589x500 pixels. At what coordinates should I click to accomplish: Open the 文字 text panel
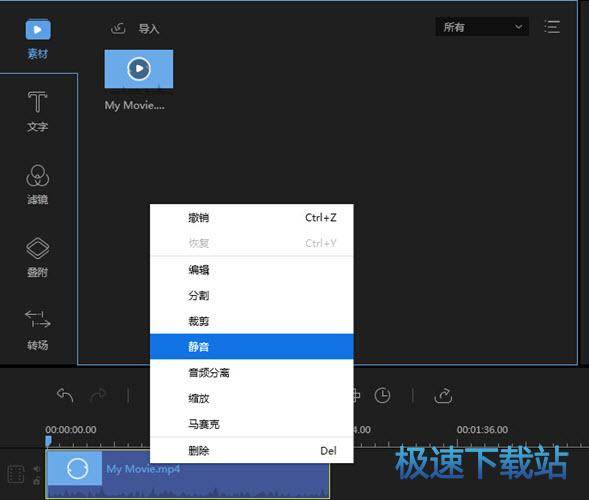coord(38,112)
